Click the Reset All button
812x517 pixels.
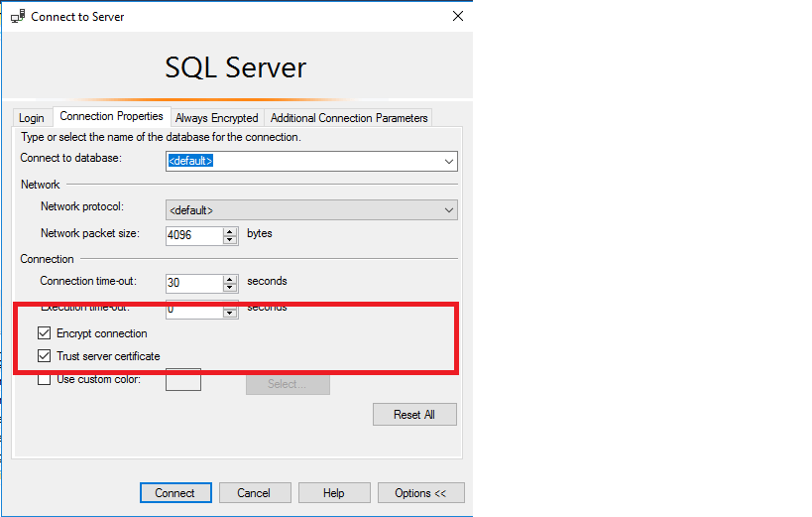coord(414,415)
